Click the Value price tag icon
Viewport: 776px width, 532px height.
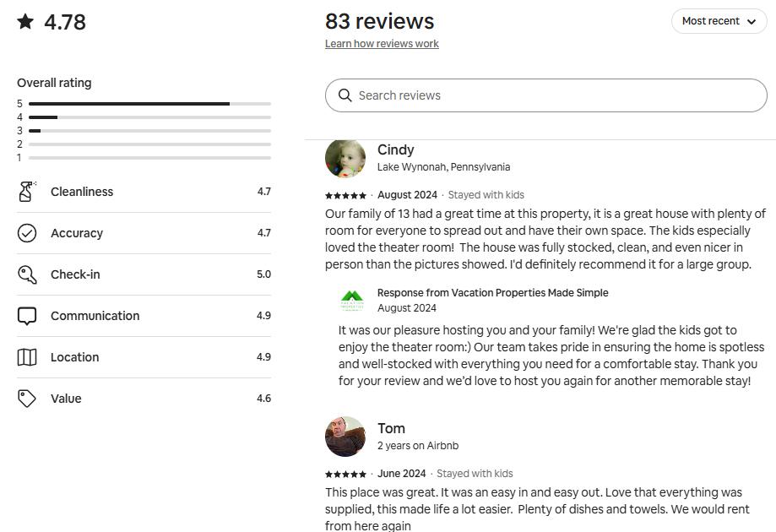(27, 399)
